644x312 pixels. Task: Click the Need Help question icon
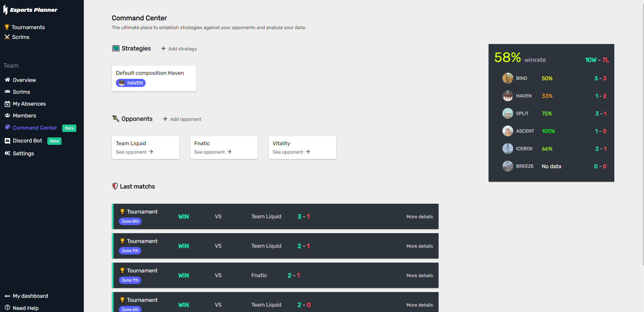[x=7, y=308]
